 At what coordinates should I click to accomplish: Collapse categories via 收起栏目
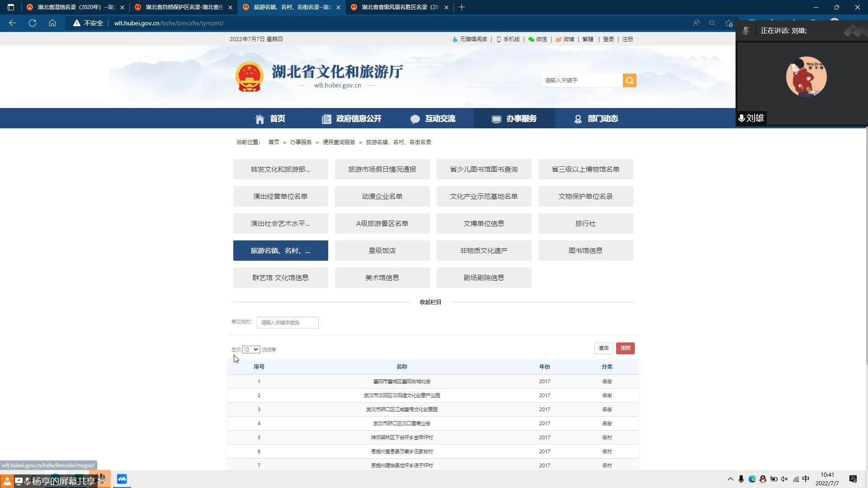click(430, 302)
